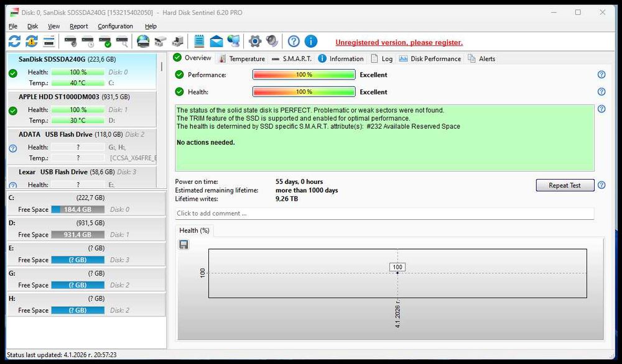Switch to the Log tab
This screenshot has height=364, width=622.
pyautogui.click(x=382, y=58)
